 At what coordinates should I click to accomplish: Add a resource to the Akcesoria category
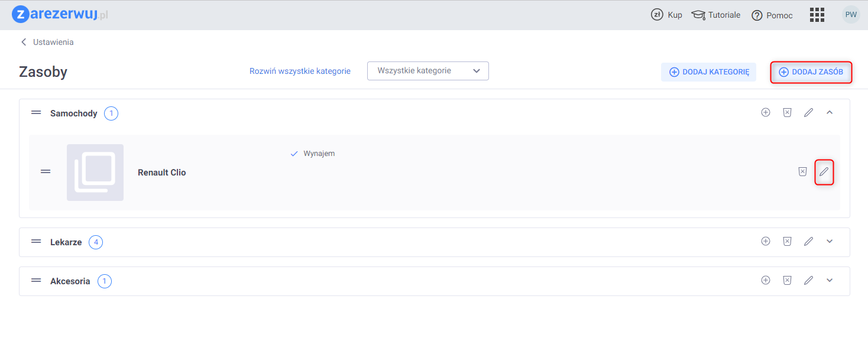click(766, 280)
